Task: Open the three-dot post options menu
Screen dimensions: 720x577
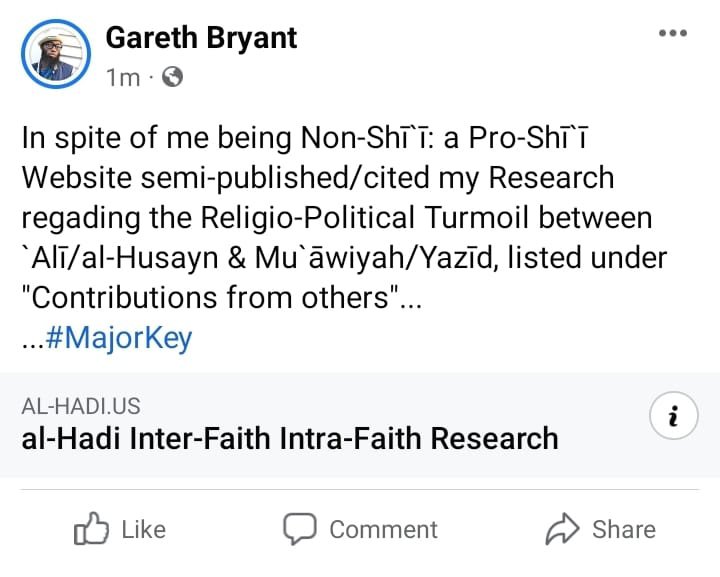Action: pyautogui.click(x=672, y=33)
